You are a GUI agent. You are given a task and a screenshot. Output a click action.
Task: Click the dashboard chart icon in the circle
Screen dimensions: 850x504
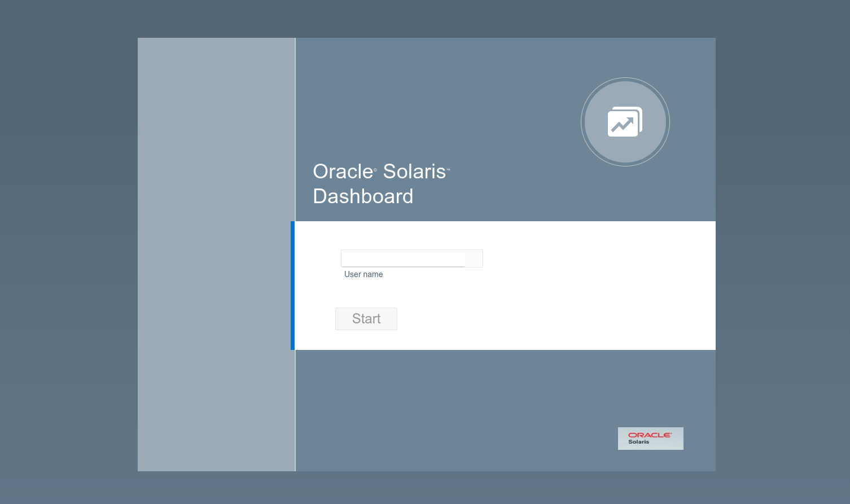[625, 122]
